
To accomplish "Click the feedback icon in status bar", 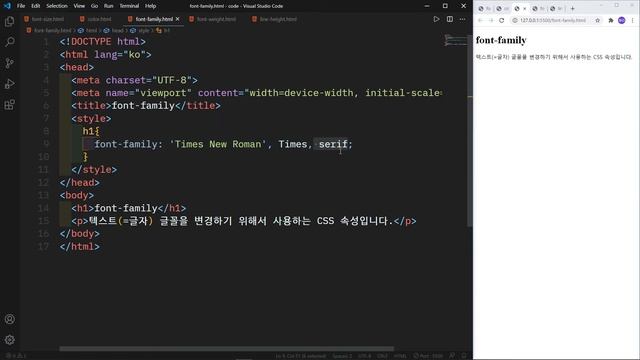I will [x=452, y=356].
